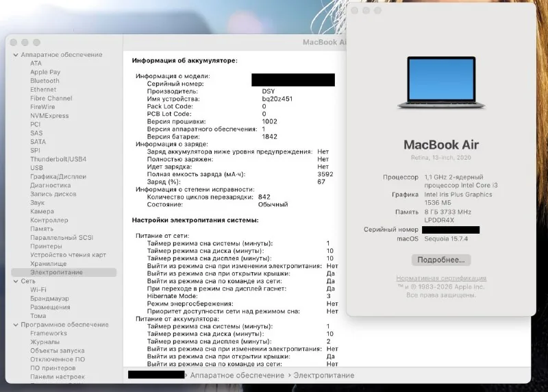Open ПО принтеров entry
Viewport: 548px width, 392px height.
[x=53, y=368]
